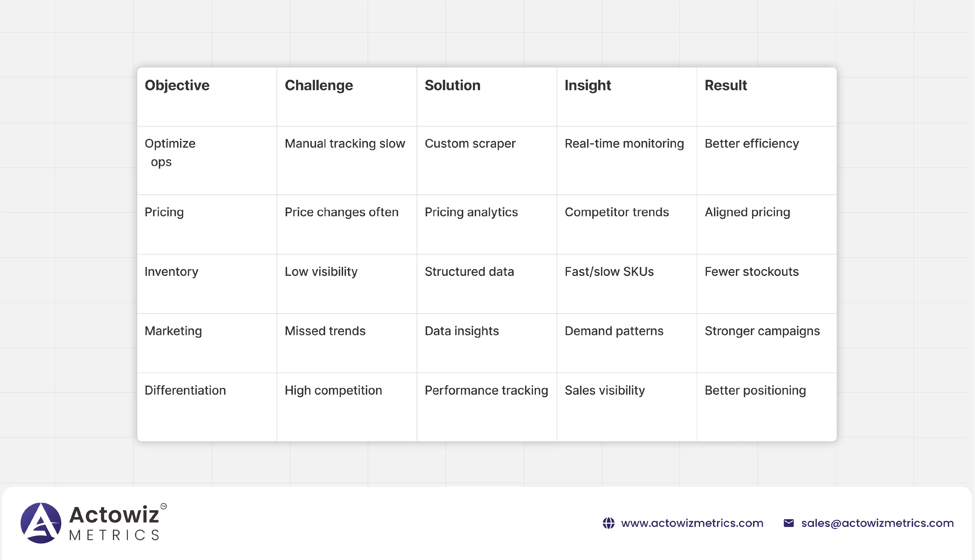This screenshot has width=975, height=560.
Task: Click the Demand patterns cell
Action: 614,331
